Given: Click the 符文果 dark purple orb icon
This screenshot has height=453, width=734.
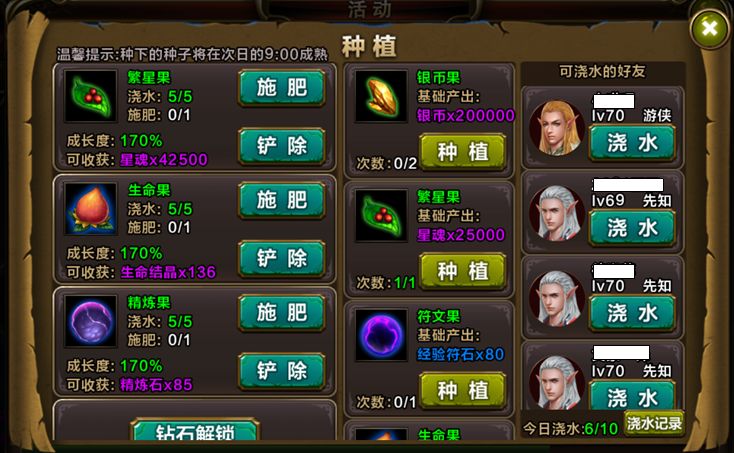Looking at the screenshot, I should click(x=381, y=335).
